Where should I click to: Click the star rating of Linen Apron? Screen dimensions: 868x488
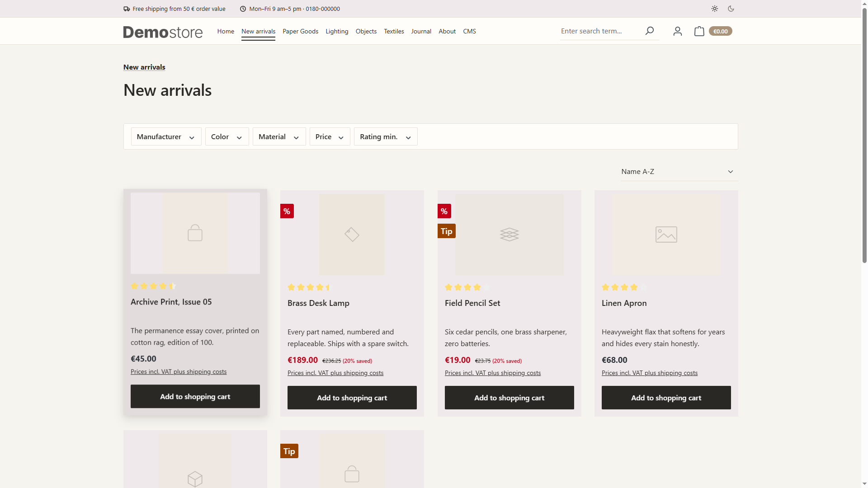pyautogui.click(x=624, y=287)
